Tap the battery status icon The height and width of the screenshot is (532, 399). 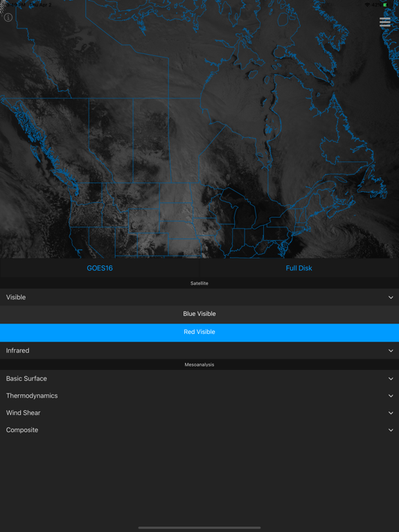coord(384,5)
